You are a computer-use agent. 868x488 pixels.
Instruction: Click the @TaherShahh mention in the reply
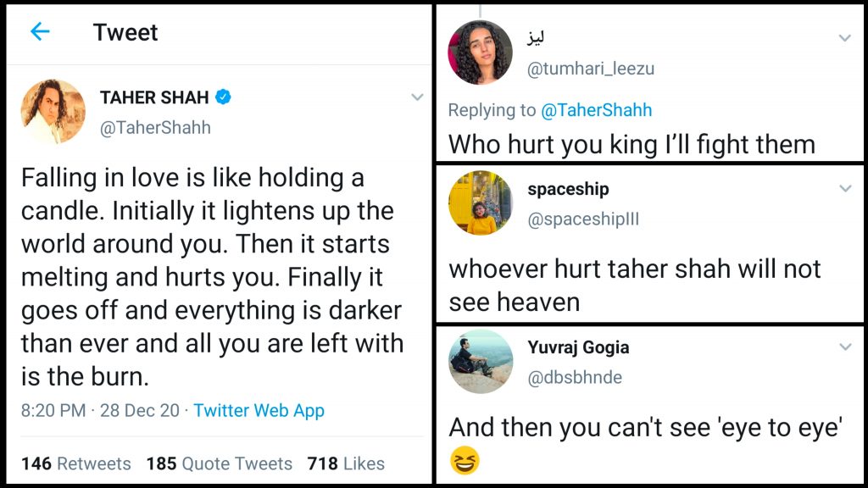[597, 110]
